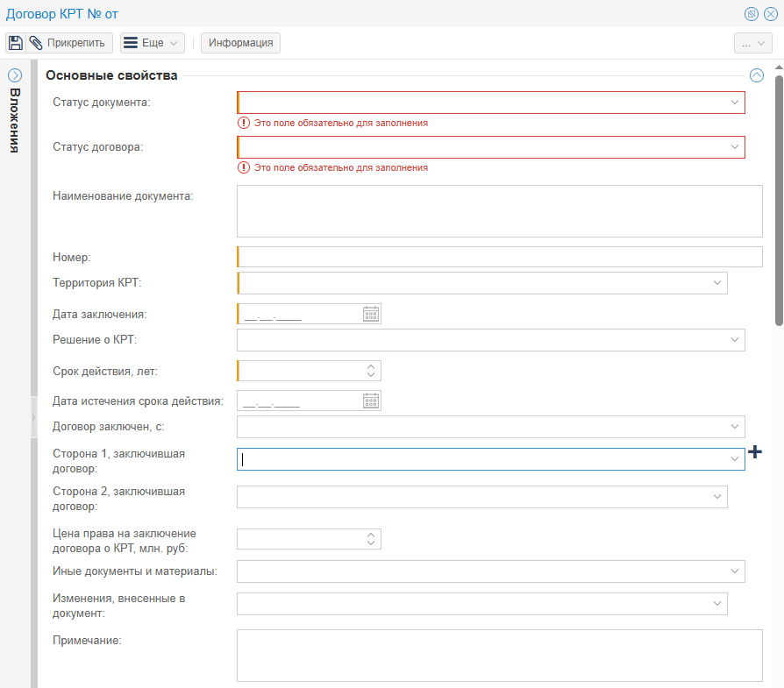Click the window restore icon in title bar
The image size is (784, 688).
tap(752, 14)
